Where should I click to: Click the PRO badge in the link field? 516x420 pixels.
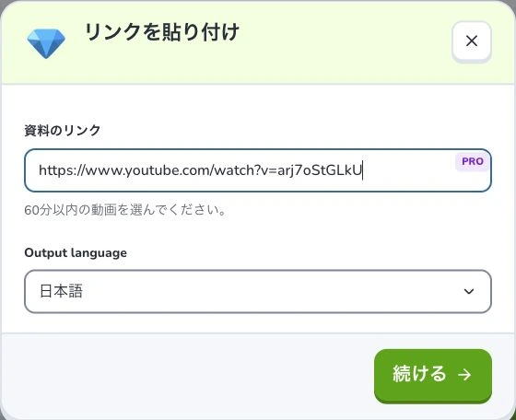[x=473, y=161]
